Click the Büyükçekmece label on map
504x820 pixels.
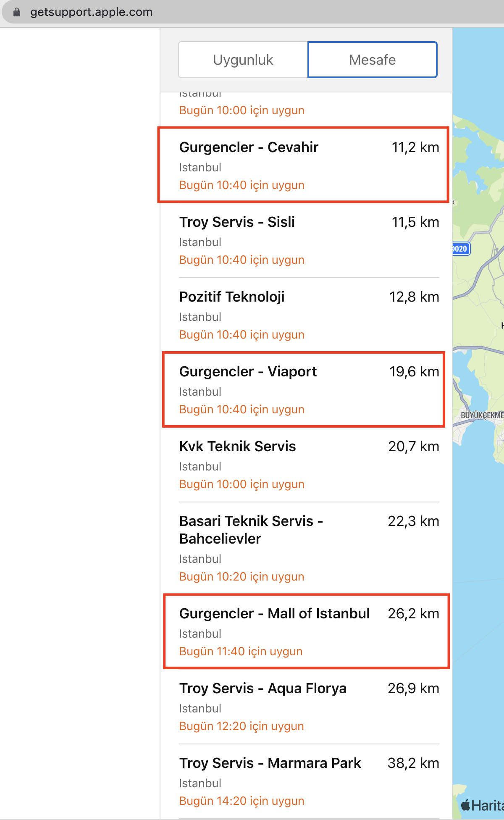(x=482, y=415)
